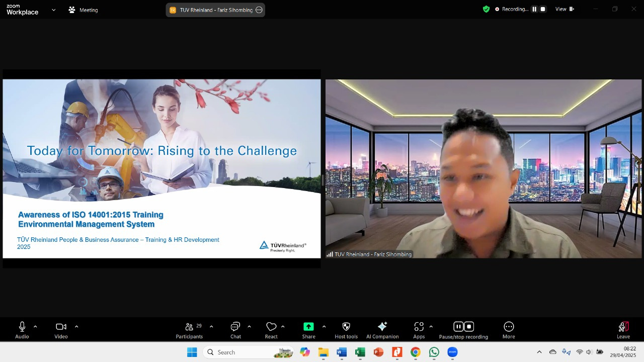Launch AI Companion sparkle icon
This screenshot has width=644, height=362.
(x=382, y=327)
